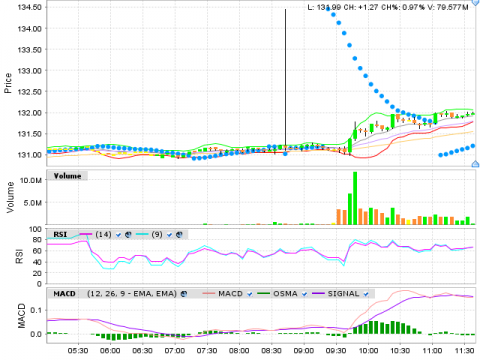Click the vertical black crosshair marker line
This screenshot has height=360, width=480.
pyautogui.click(x=285, y=80)
